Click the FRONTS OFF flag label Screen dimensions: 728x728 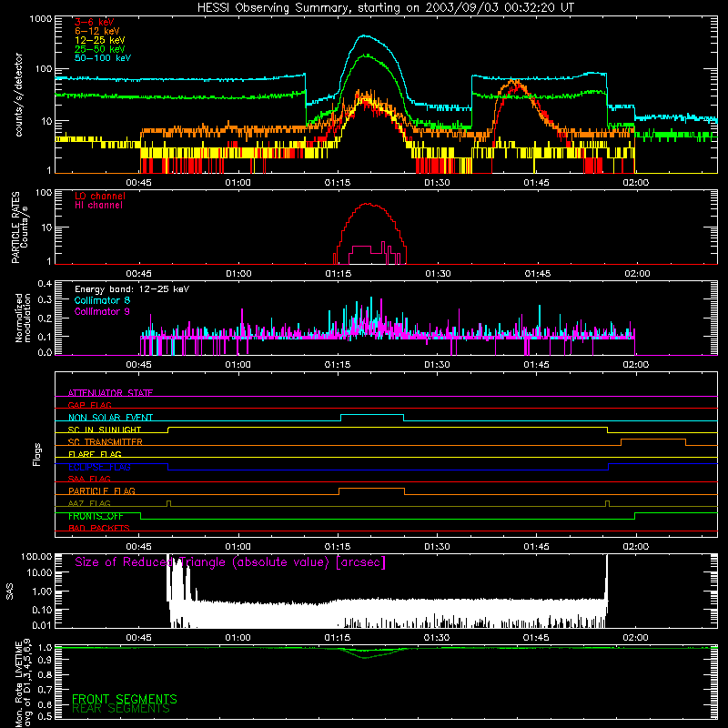pos(96,516)
